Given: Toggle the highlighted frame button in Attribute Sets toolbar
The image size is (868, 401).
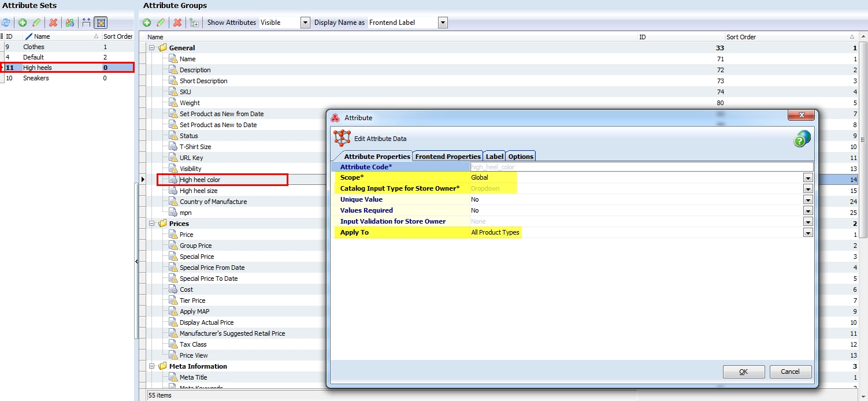Looking at the screenshot, I should pyautogui.click(x=101, y=23).
